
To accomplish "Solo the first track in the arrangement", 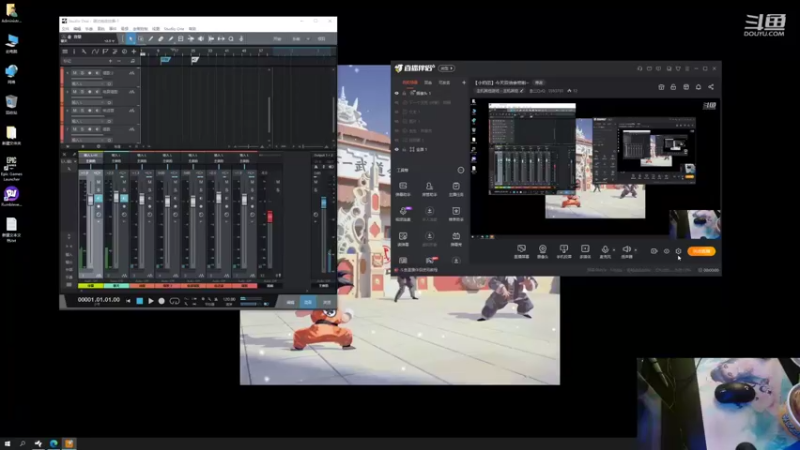I will click(x=82, y=73).
